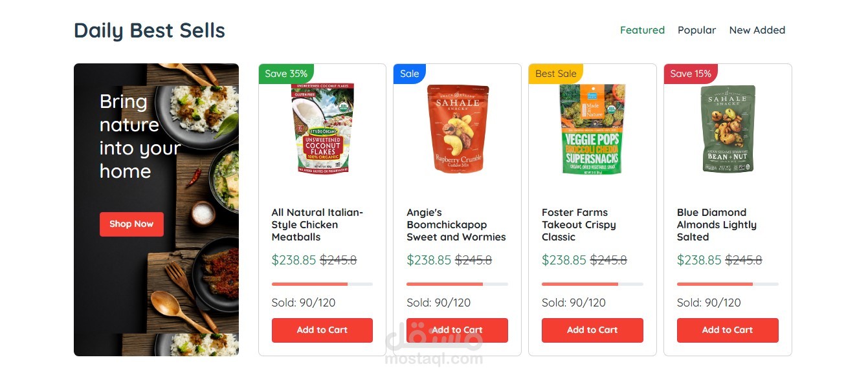Viewport: 868px width, 375px height.
Task: Click the blue Sale badge
Action: (409, 74)
